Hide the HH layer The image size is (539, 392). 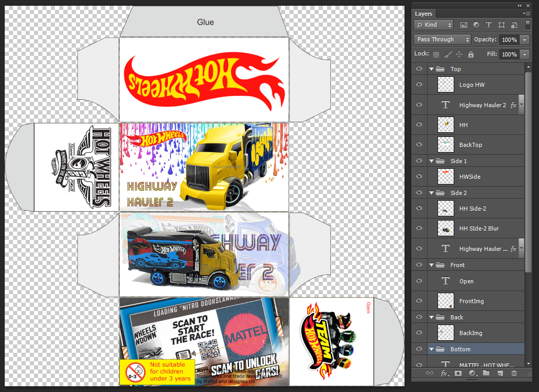point(419,124)
